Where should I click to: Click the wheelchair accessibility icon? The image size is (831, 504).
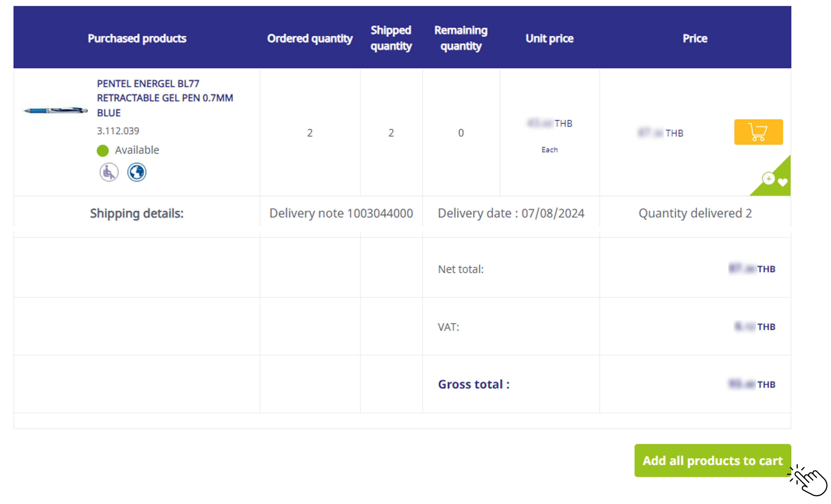click(109, 172)
